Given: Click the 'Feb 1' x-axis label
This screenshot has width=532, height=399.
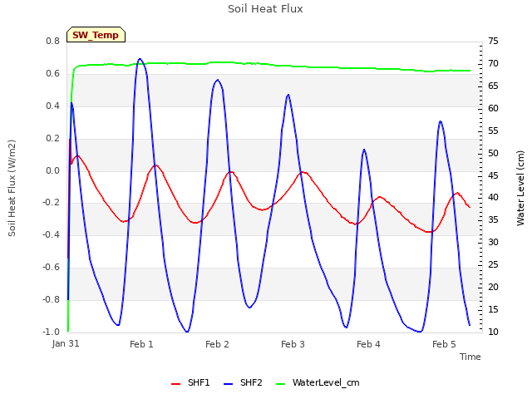Looking at the screenshot, I should pyautogui.click(x=141, y=344).
